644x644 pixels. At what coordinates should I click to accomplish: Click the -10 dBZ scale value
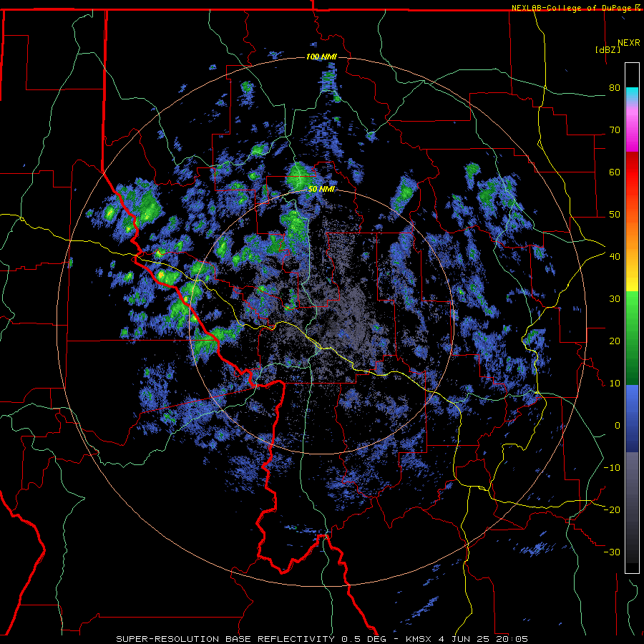point(612,467)
